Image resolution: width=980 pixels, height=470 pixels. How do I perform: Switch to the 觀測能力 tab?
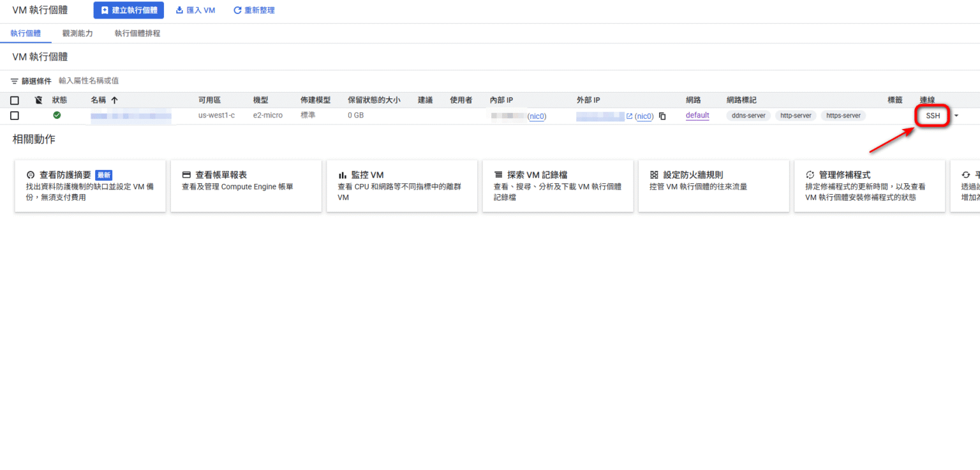[x=78, y=33]
